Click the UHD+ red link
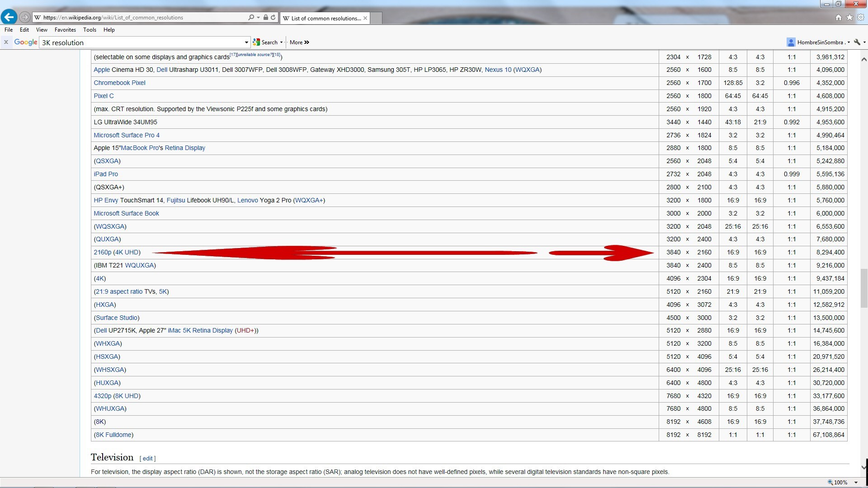Viewport: 868px width, 488px height. coord(245,330)
